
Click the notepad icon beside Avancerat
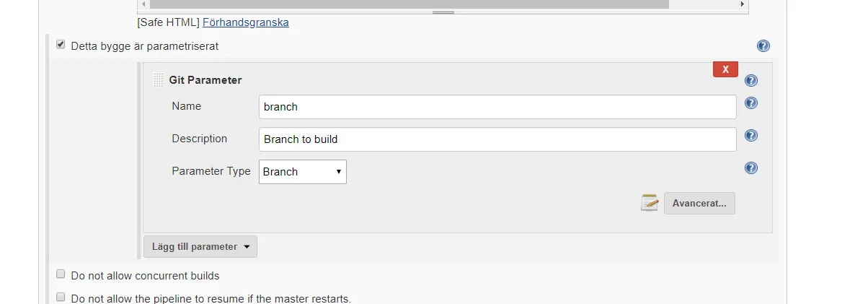pos(650,203)
